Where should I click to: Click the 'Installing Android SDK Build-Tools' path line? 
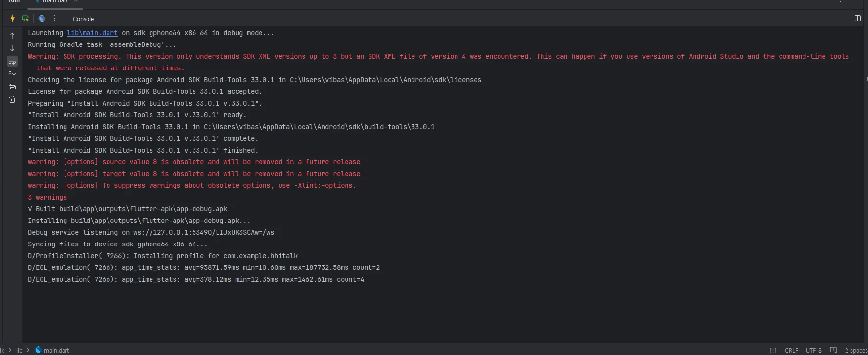[231, 127]
